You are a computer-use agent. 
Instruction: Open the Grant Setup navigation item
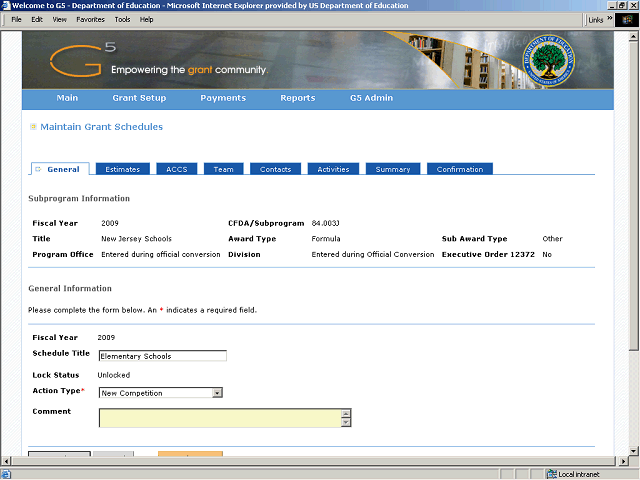pyautogui.click(x=139, y=98)
